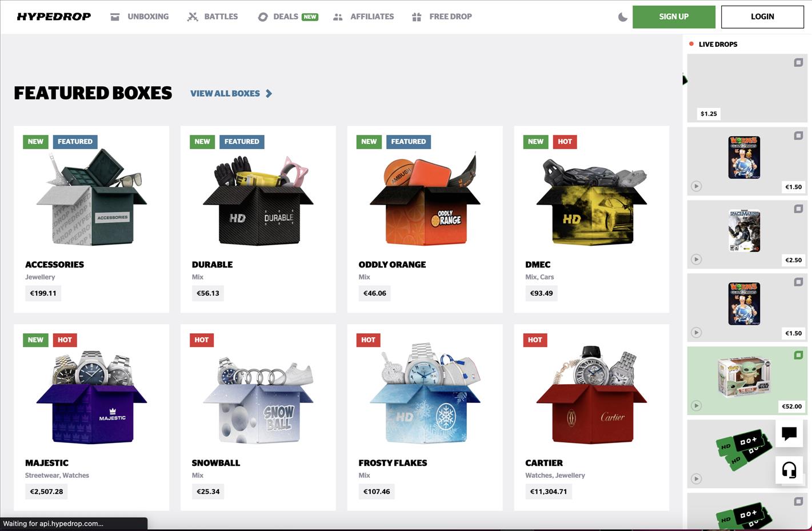Click the box icon on the €2.50 Space Marine drop
Viewport: 812px width, 531px height.
pos(798,209)
